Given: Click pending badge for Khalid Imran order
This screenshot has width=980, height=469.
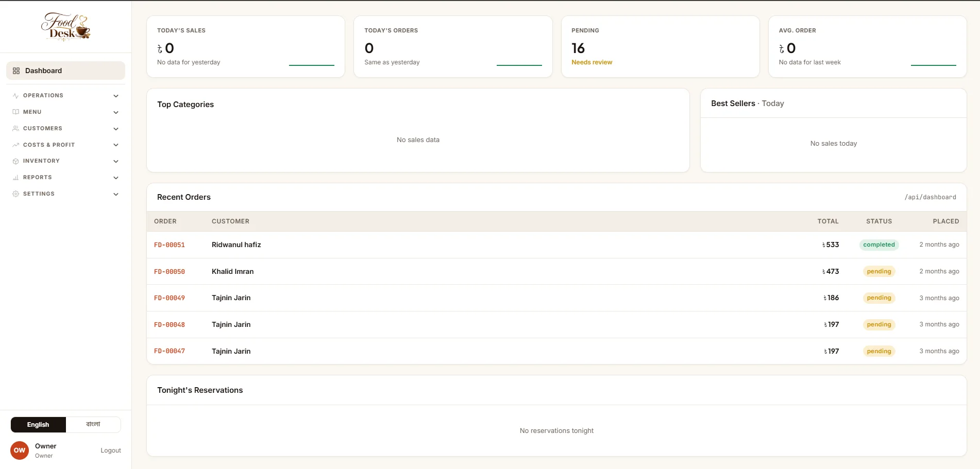Looking at the screenshot, I should click(x=879, y=272).
